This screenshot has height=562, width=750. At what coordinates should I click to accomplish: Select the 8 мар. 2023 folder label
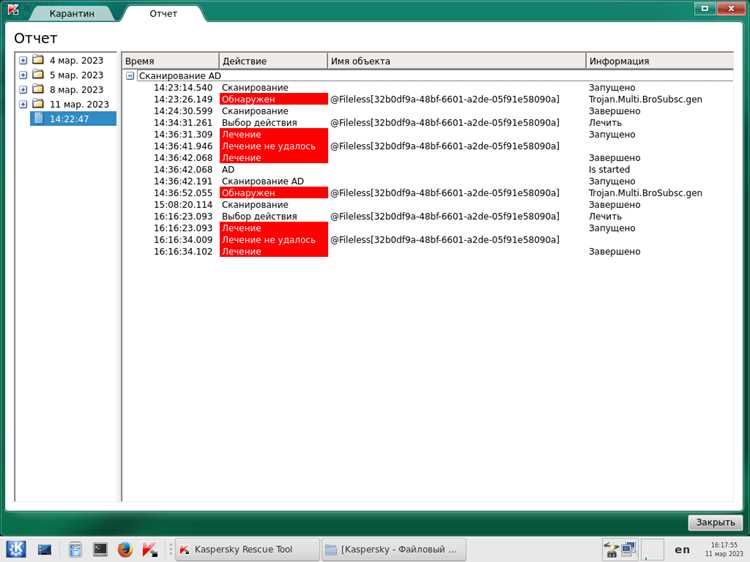click(77, 89)
